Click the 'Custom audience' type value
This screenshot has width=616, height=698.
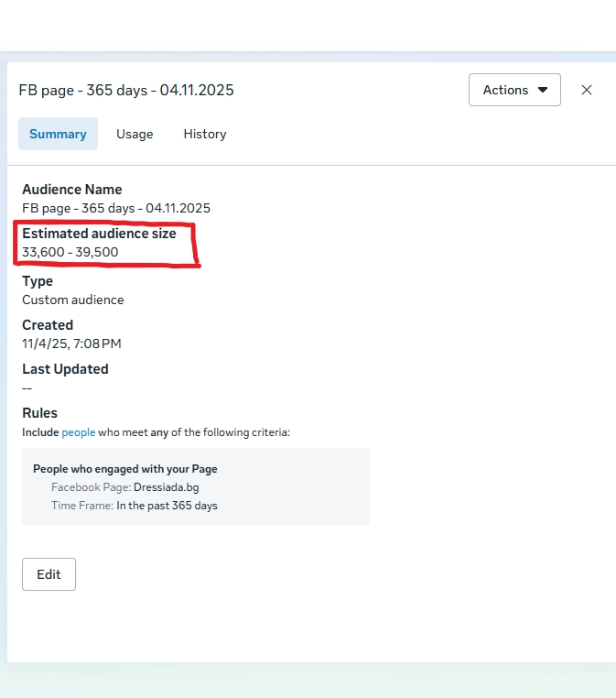point(73,300)
